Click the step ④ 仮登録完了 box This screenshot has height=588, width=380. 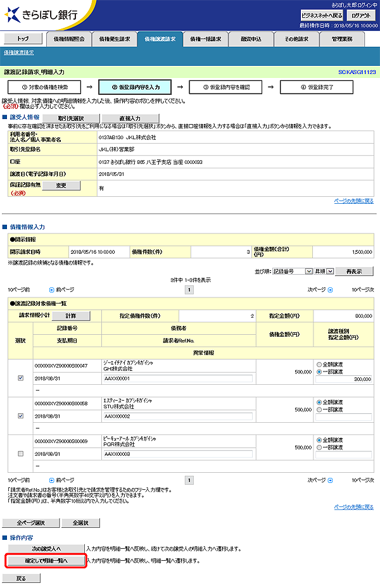[317, 87]
